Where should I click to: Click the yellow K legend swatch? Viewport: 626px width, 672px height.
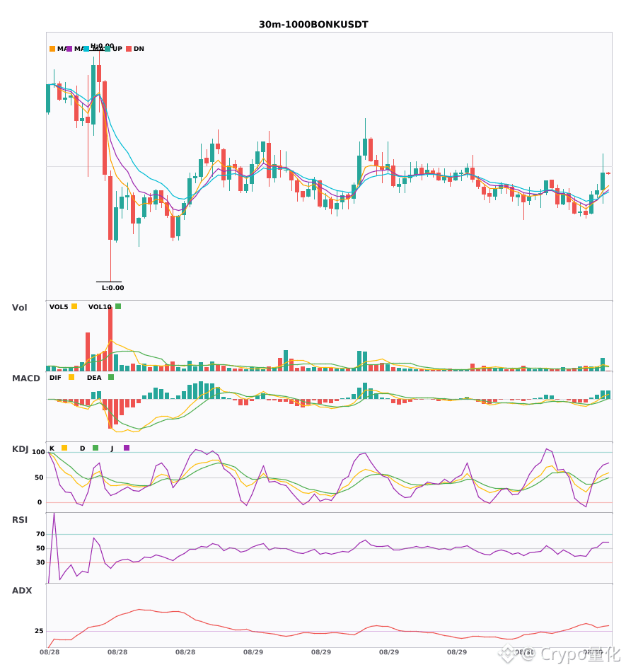(x=64, y=448)
